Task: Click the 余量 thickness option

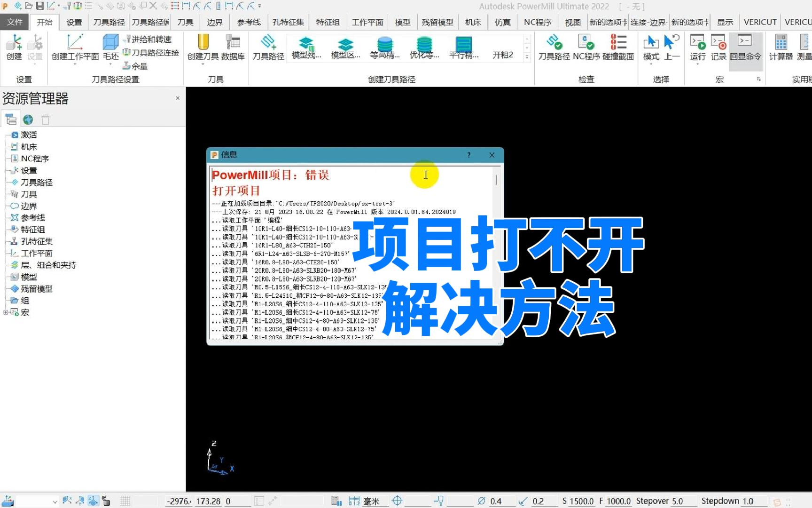Action: [135, 66]
